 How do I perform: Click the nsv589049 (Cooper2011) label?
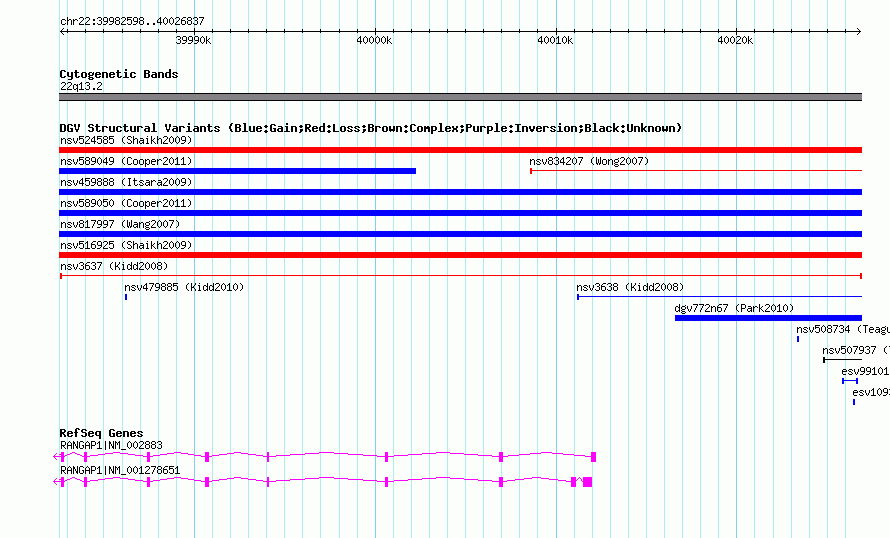coord(126,161)
